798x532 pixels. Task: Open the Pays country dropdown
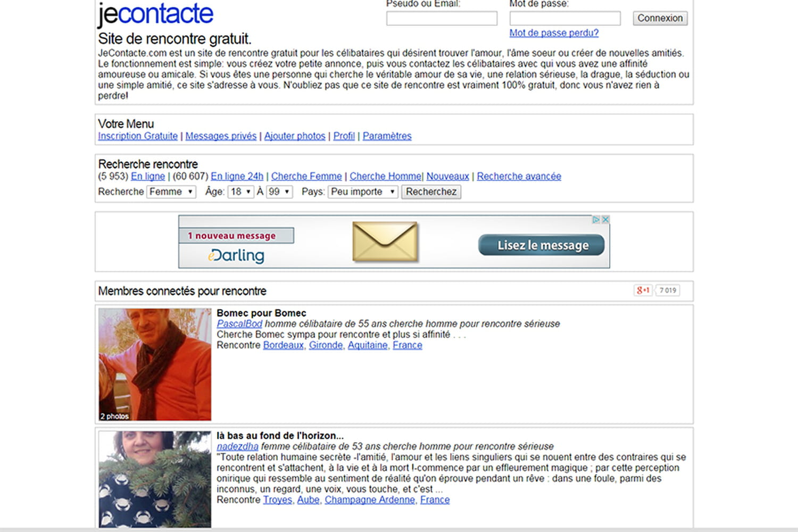point(363,192)
